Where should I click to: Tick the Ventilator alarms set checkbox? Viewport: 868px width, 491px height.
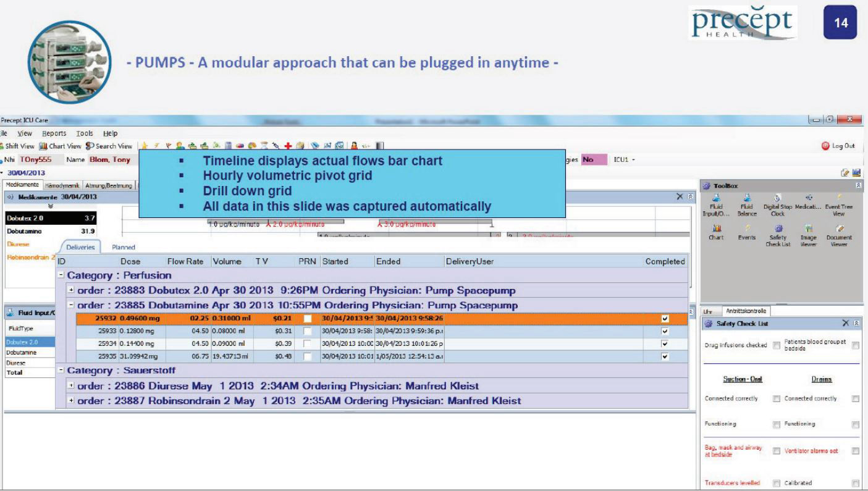(x=856, y=450)
